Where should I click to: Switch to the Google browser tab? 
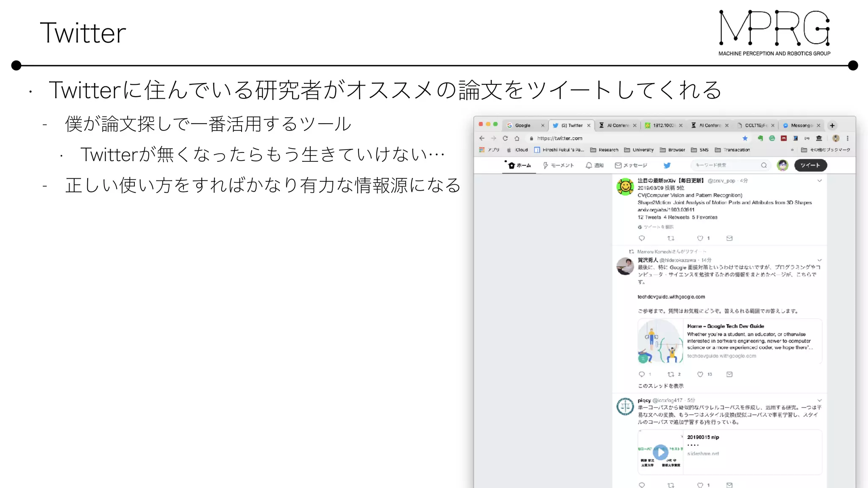(523, 125)
